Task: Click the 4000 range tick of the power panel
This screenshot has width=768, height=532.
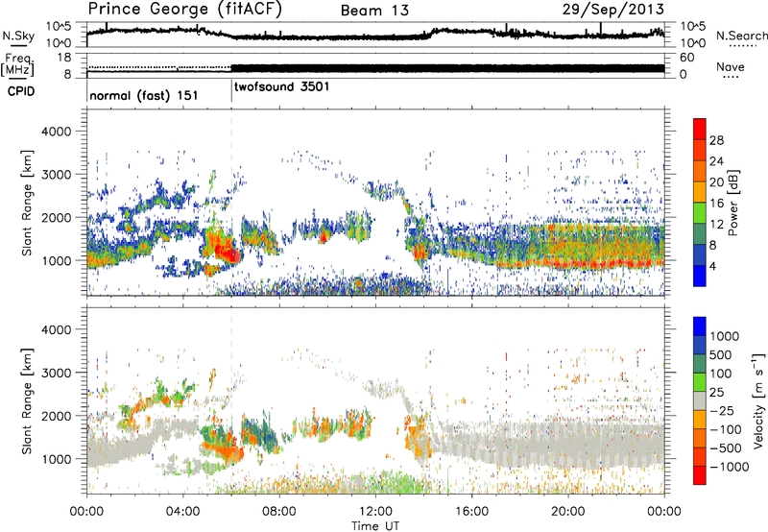Action: (56, 132)
